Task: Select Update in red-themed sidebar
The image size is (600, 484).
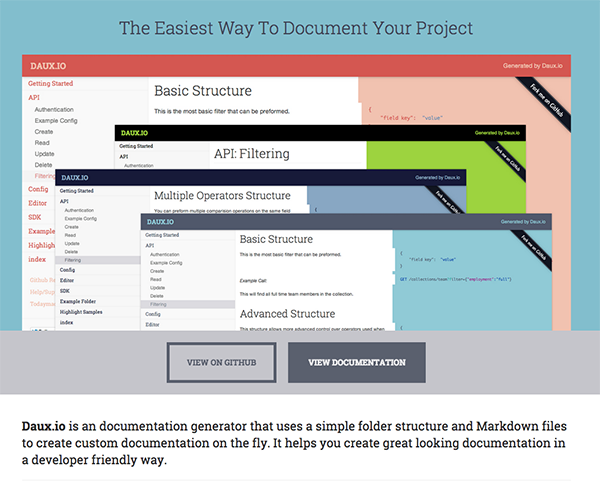Action: [44, 154]
